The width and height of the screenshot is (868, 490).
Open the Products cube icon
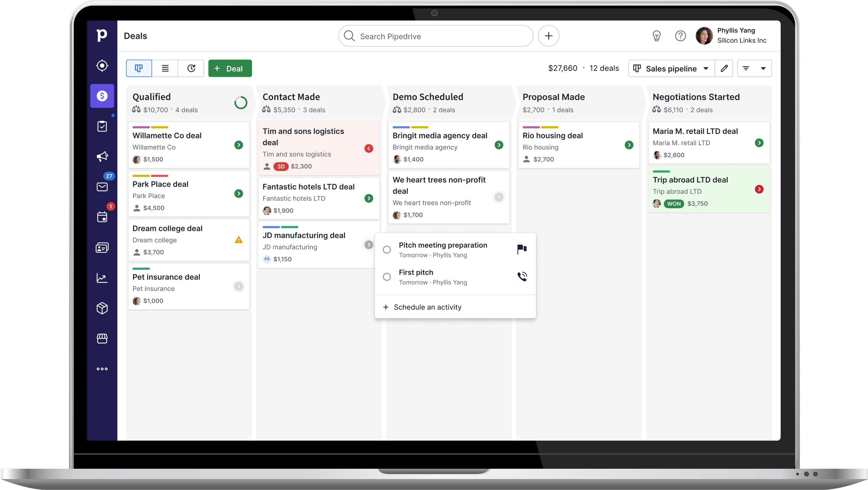(x=103, y=308)
